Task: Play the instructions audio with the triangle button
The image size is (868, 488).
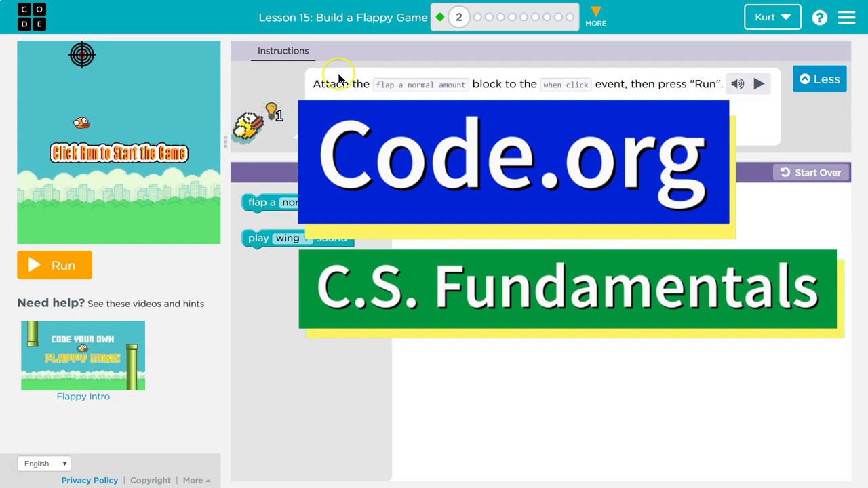Action: click(x=759, y=84)
